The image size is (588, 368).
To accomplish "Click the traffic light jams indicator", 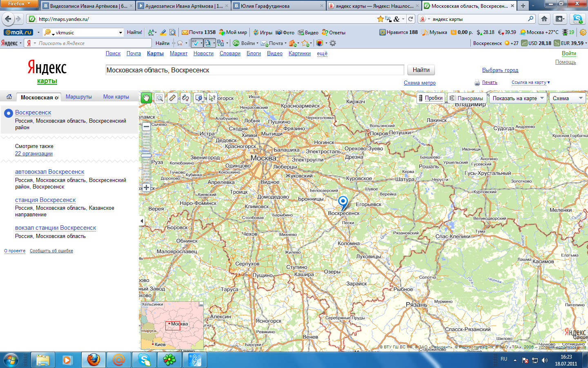I will tap(568, 32).
